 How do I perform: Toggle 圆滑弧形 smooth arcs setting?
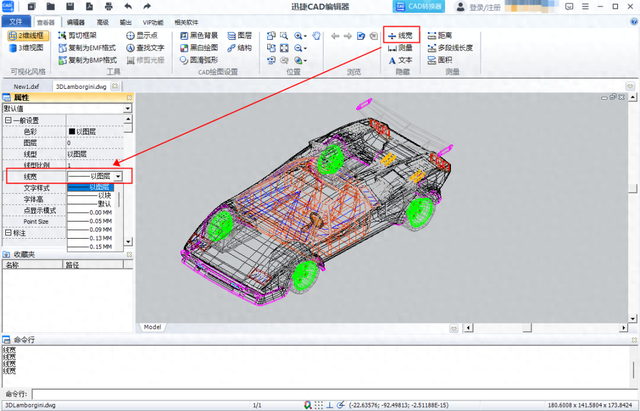(x=199, y=60)
